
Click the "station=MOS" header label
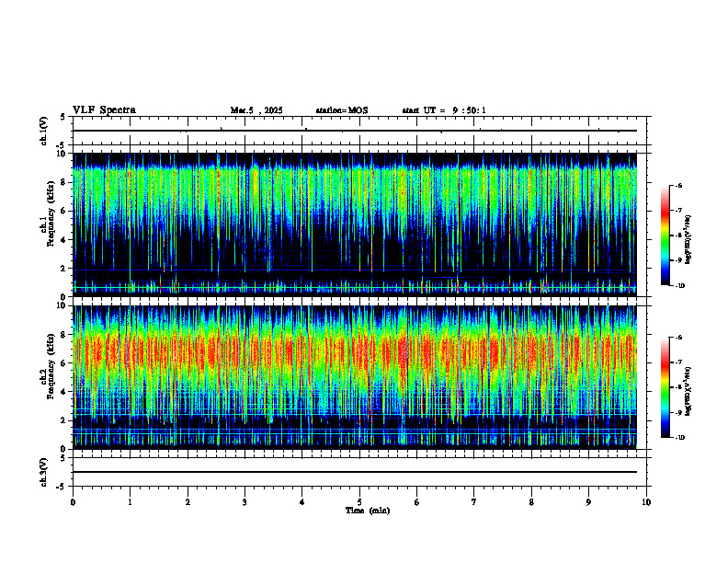point(342,110)
